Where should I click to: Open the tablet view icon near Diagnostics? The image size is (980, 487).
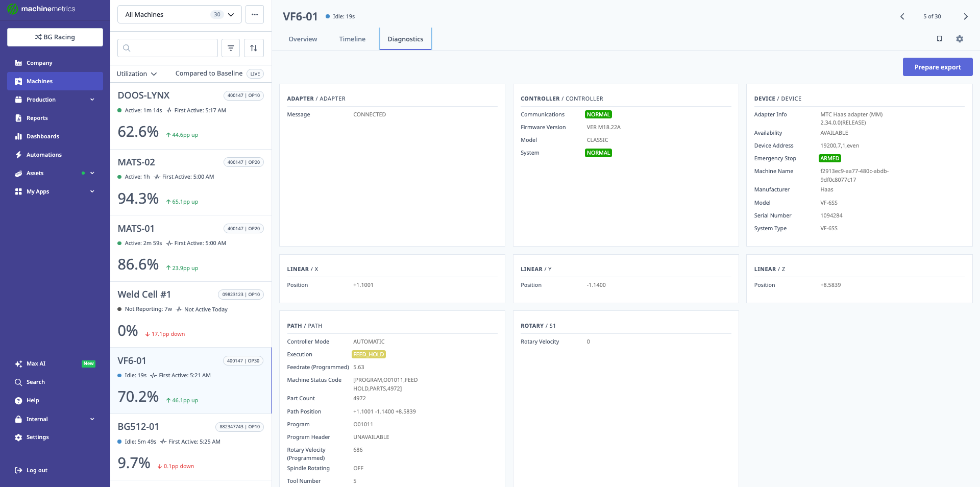point(939,39)
